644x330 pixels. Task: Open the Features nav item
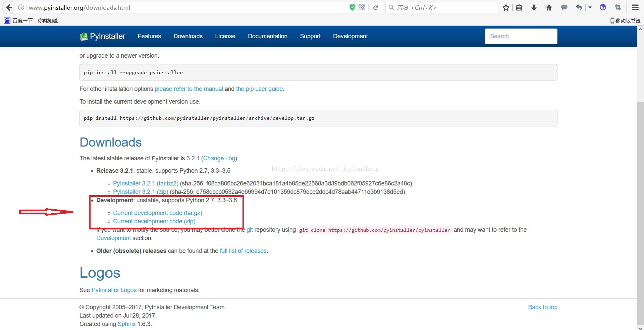pos(149,36)
